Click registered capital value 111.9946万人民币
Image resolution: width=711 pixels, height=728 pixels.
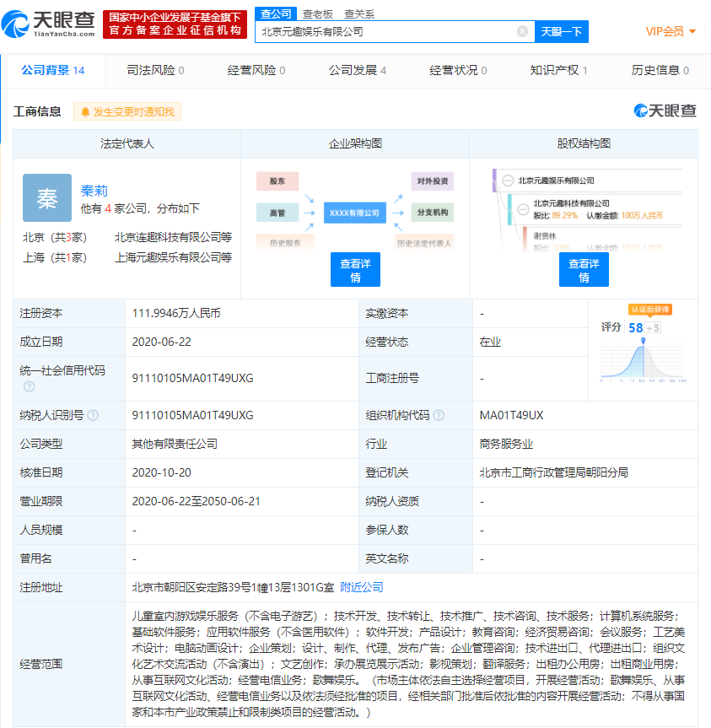[176, 314]
